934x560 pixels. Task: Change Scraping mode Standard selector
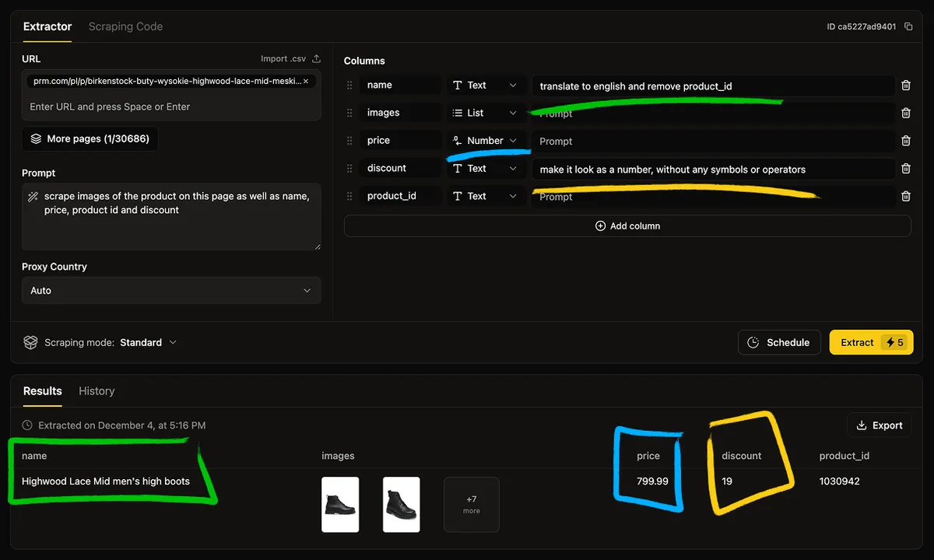(x=148, y=342)
